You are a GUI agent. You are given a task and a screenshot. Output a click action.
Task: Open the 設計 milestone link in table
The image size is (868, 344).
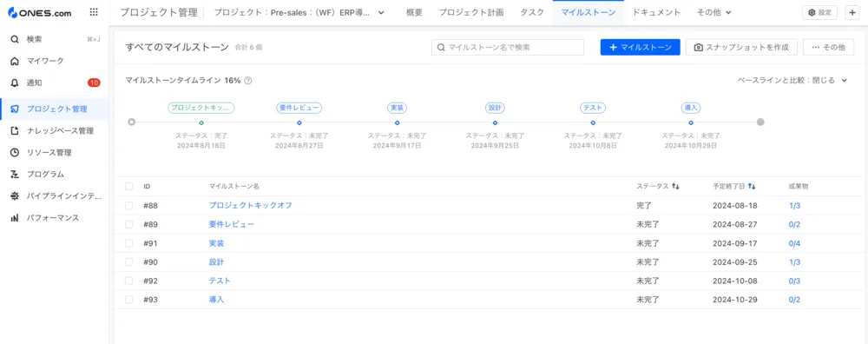click(216, 262)
